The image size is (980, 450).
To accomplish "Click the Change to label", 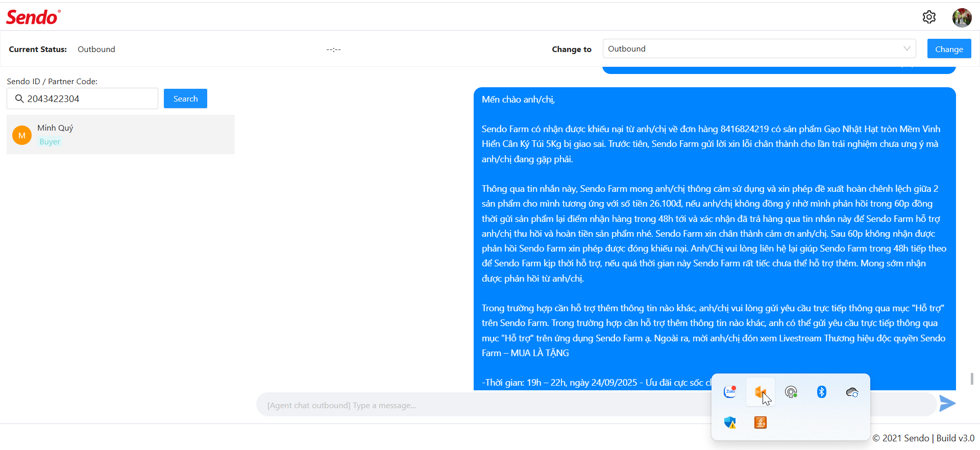I will pyautogui.click(x=572, y=49).
